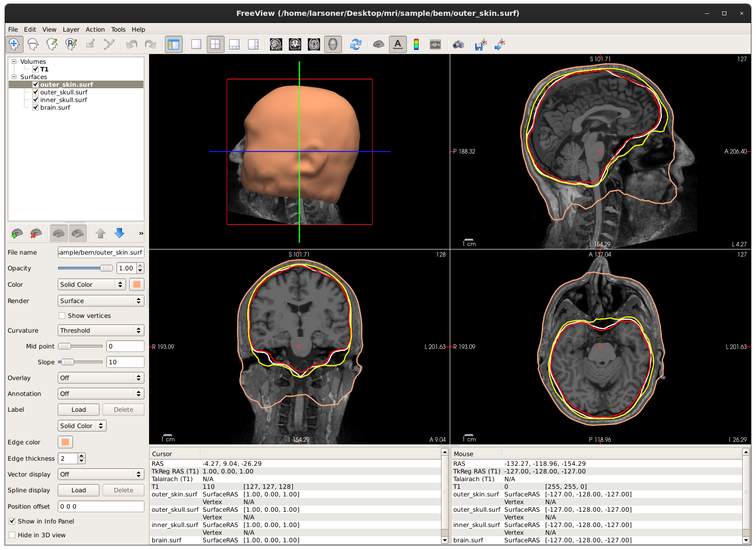The image size is (756, 550).
Task: Open the Color mode Solid Color dropdown
Action: 92,285
